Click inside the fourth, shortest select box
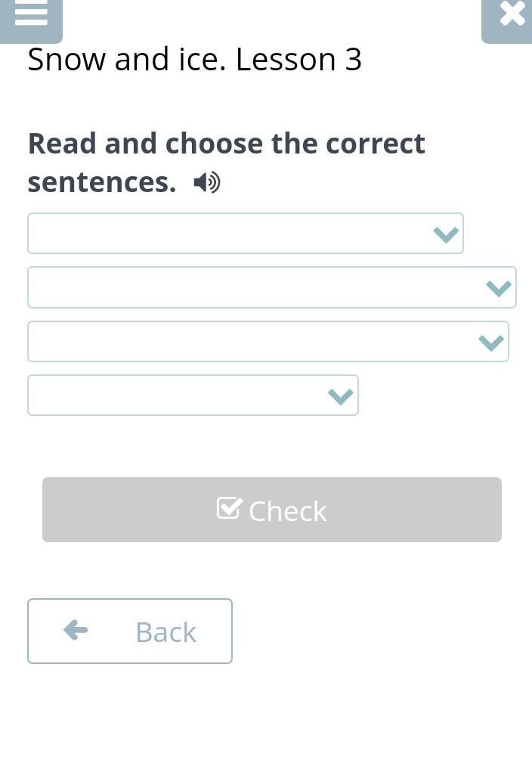 [x=174, y=396]
